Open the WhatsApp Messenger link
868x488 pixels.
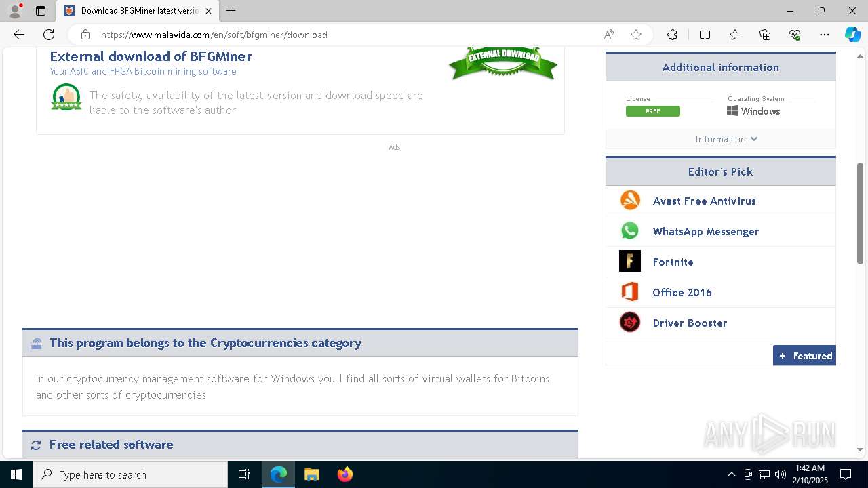pyautogui.click(x=705, y=231)
